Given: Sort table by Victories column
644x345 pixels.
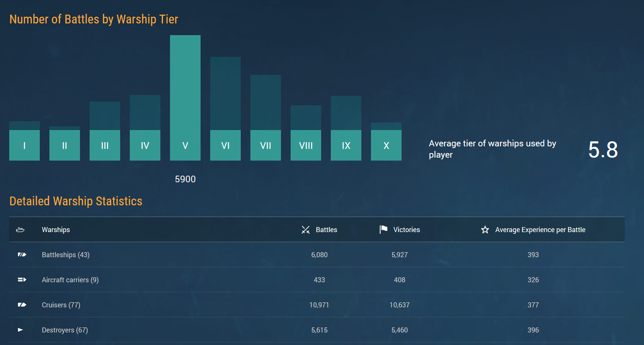Looking at the screenshot, I should pyautogui.click(x=406, y=230).
